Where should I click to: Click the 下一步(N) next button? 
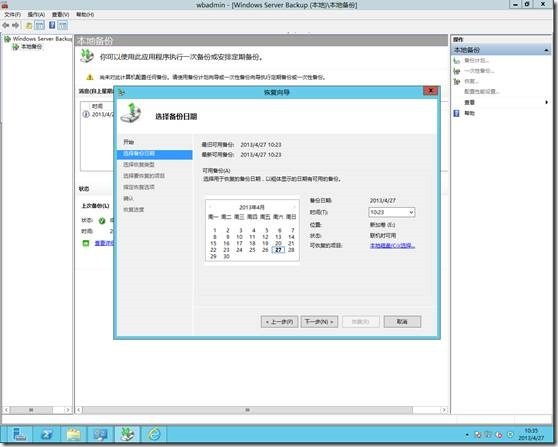pos(319,322)
